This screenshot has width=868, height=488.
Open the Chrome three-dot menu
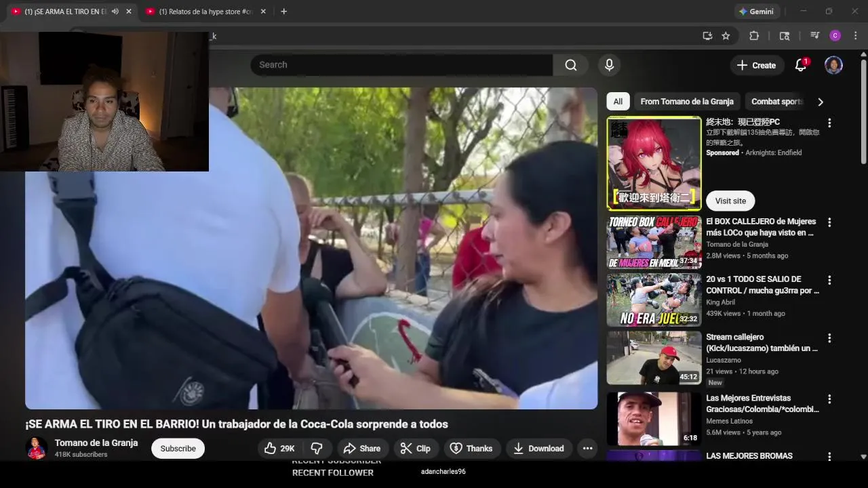[856, 36]
